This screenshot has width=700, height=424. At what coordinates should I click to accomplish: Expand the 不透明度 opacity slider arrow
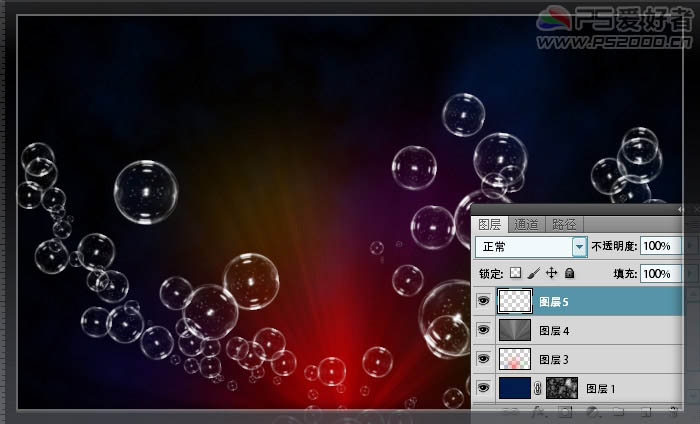click(690, 246)
